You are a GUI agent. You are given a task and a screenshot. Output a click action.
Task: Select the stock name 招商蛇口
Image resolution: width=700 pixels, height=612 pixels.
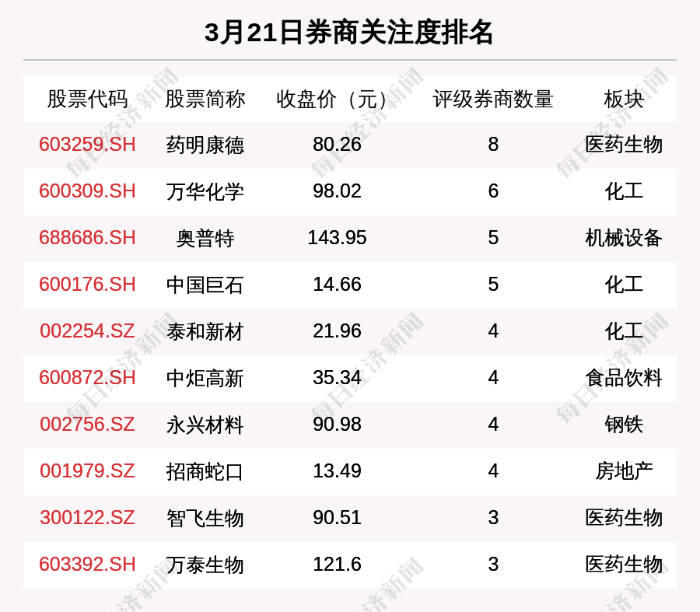tap(205, 471)
